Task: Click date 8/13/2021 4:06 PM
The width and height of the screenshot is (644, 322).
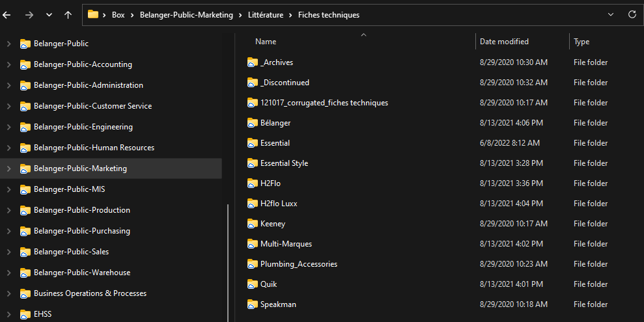Action: coord(511,123)
